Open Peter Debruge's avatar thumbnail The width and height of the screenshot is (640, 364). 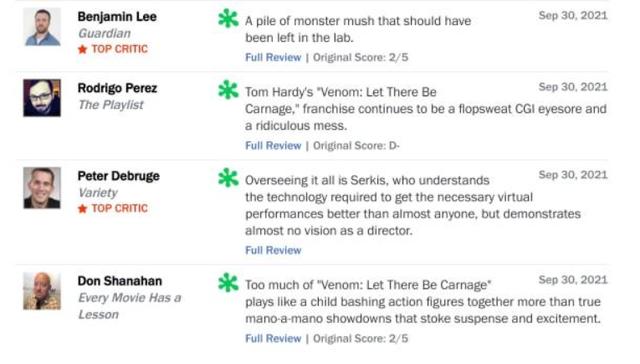point(42,188)
